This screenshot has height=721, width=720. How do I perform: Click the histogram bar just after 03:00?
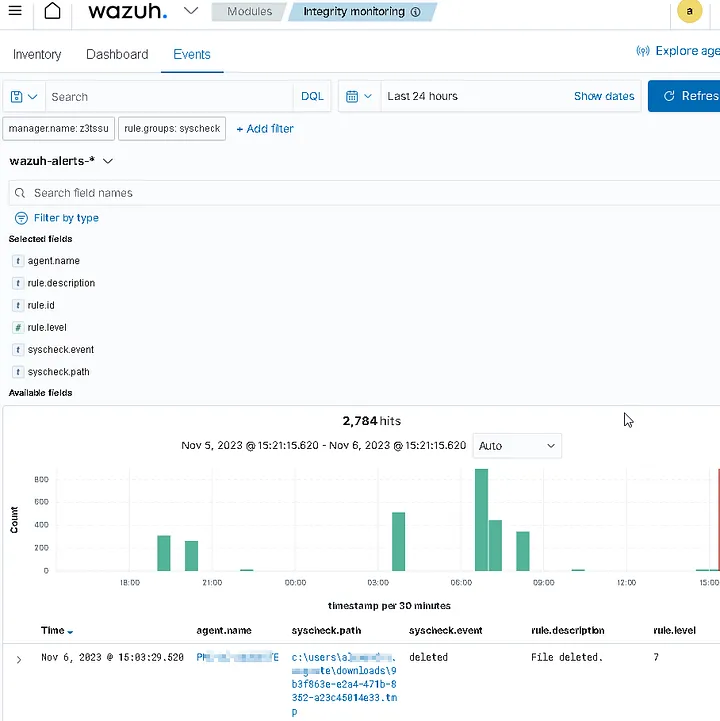tap(398, 541)
